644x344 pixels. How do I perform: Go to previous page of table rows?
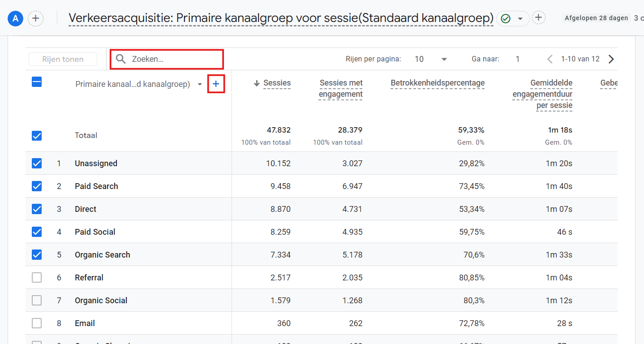(550, 59)
